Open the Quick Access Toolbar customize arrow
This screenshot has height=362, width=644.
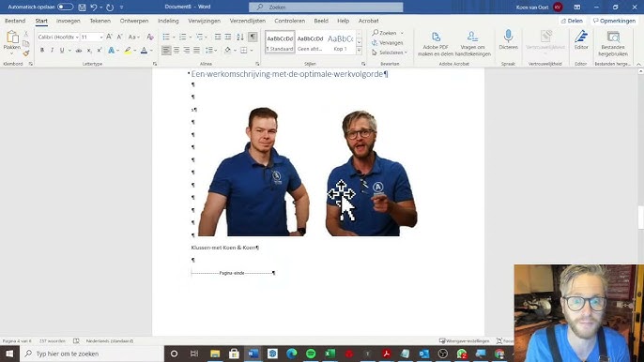[x=122, y=7]
